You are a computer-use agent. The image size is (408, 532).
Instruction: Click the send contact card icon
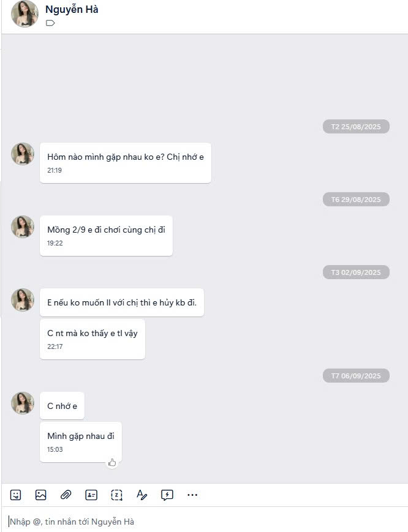pyautogui.click(x=91, y=495)
